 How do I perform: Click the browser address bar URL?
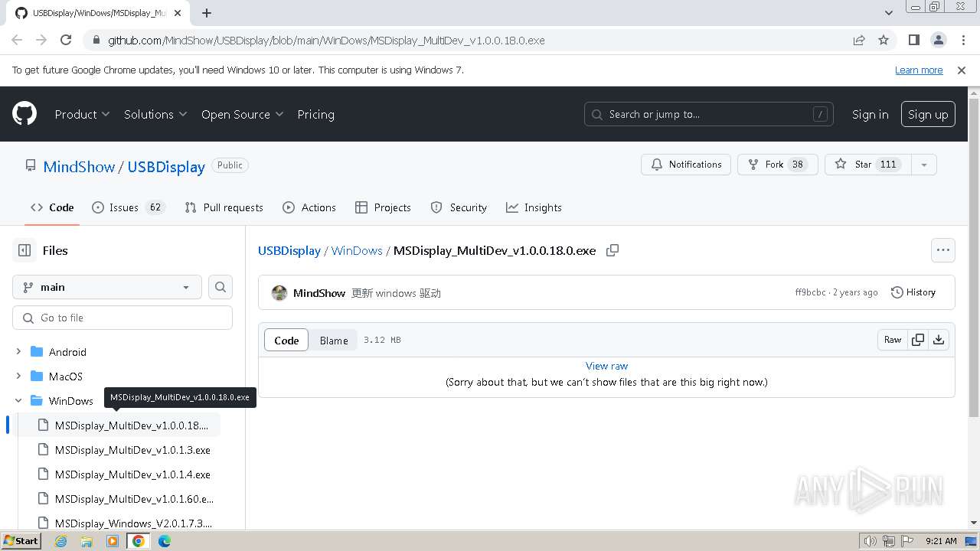click(326, 40)
